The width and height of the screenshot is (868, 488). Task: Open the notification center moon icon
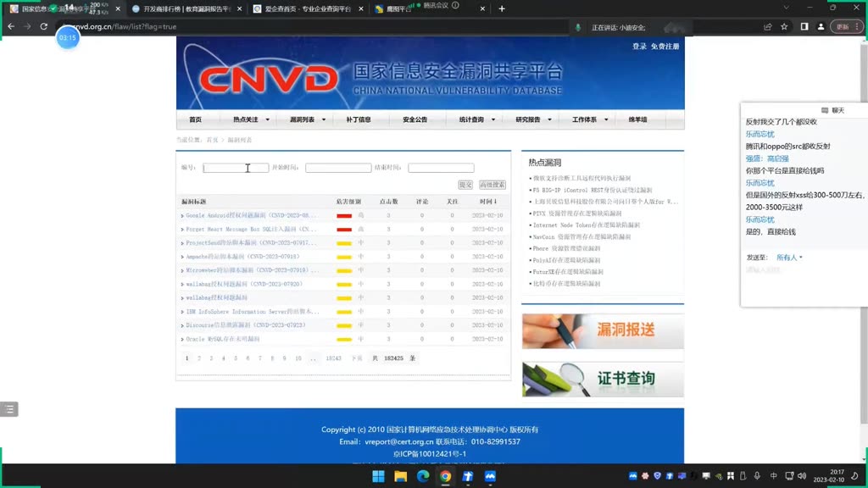pyautogui.click(x=855, y=476)
